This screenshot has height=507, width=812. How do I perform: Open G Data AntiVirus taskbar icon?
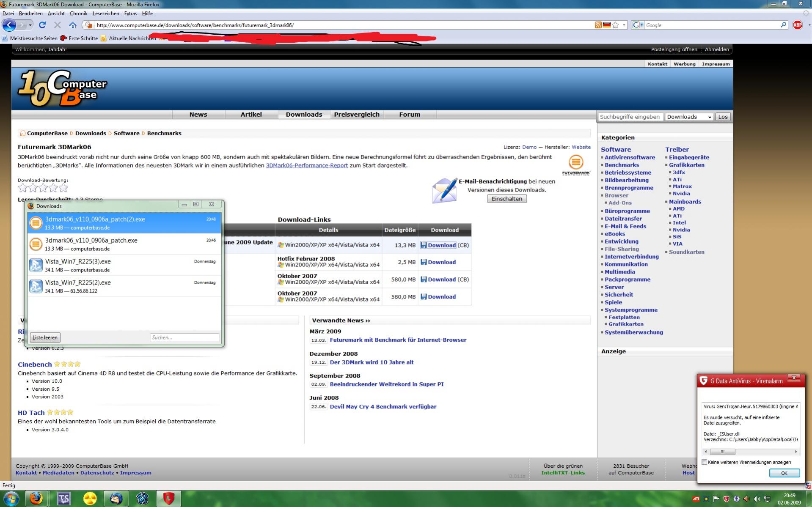pos(168,499)
